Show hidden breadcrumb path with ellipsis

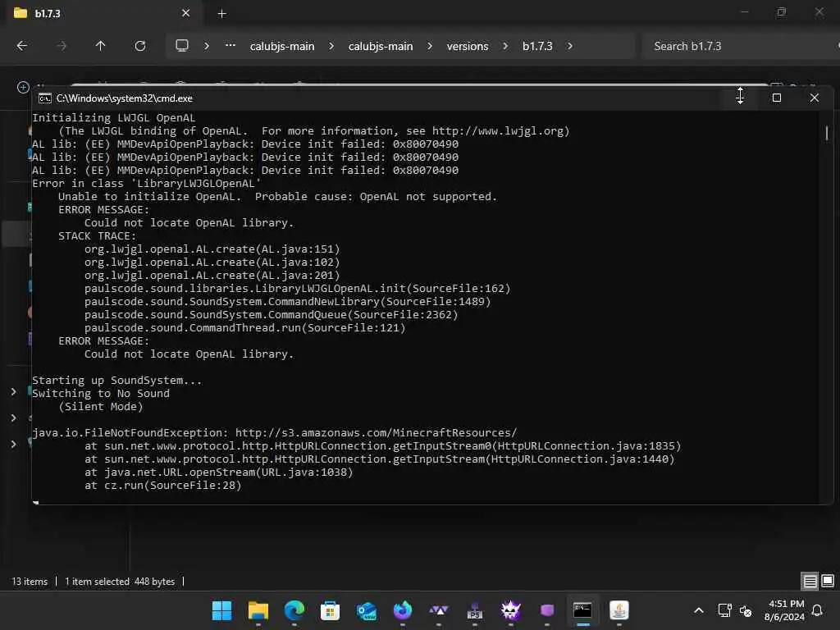[x=231, y=46]
